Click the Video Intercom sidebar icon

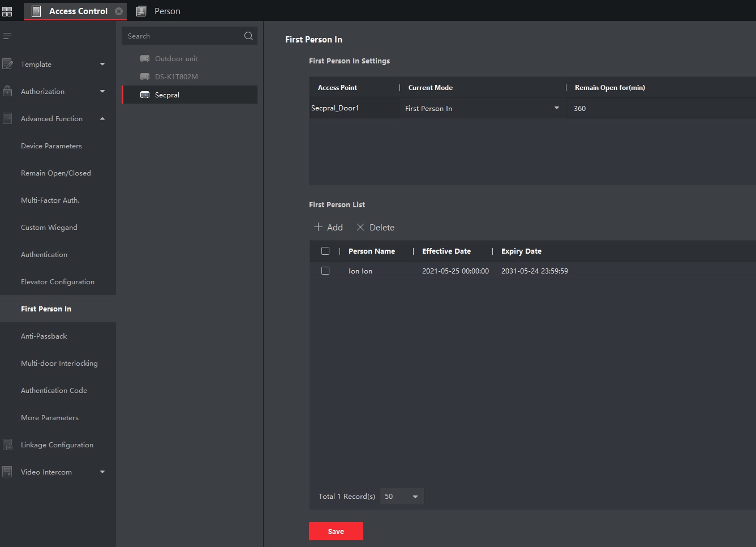tap(7, 472)
